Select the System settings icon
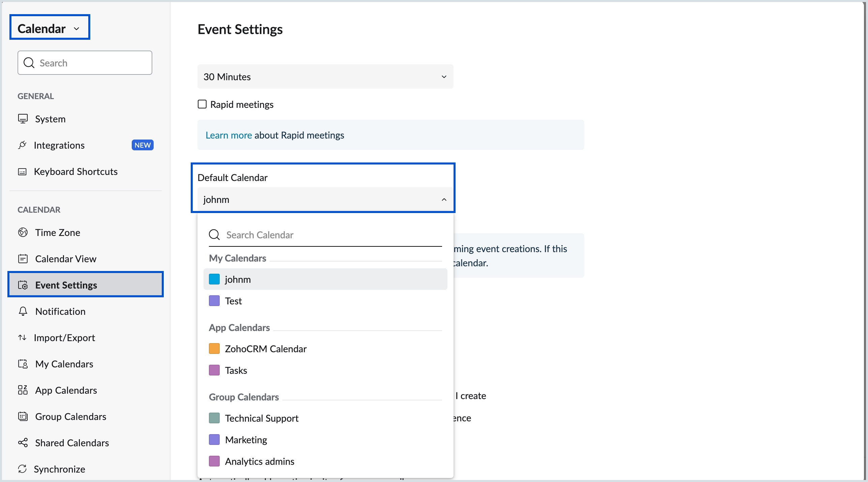868x482 pixels. click(x=23, y=119)
